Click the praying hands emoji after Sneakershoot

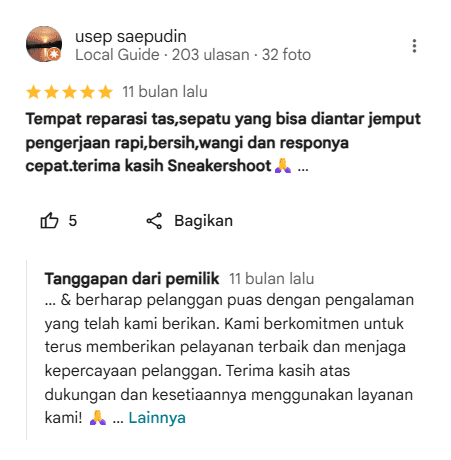coord(283,166)
